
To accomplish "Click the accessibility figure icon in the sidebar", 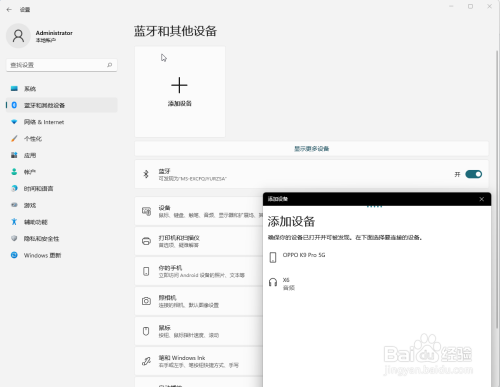I will click(14, 222).
